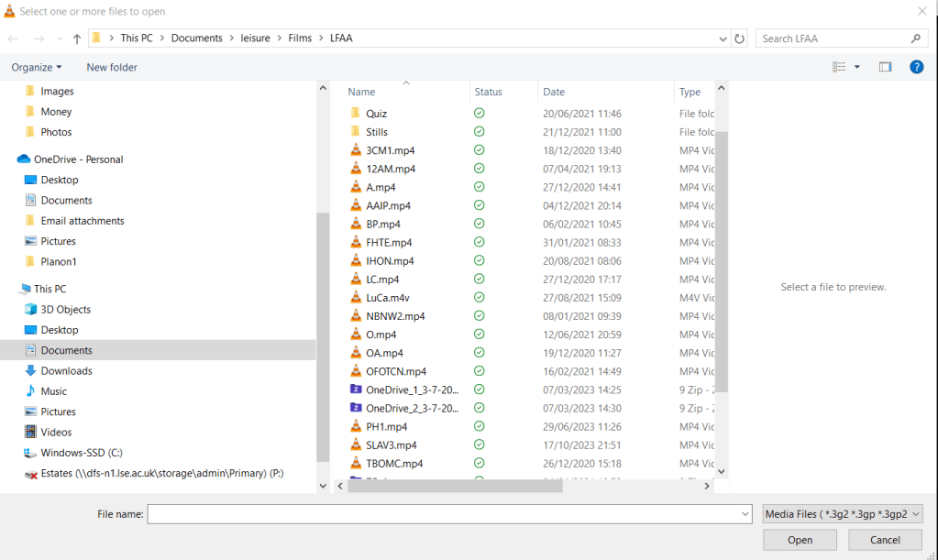Open the Change your view dropdown arrow
The image size is (938, 560).
point(857,67)
